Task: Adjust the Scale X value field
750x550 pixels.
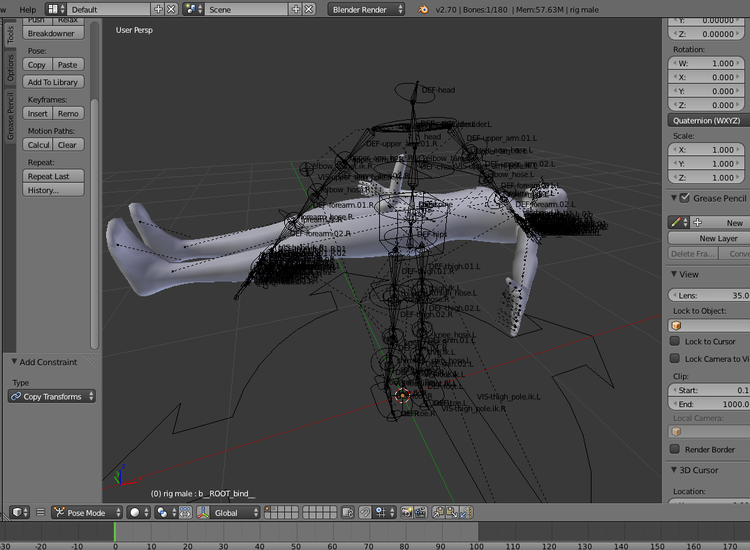Action: [x=706, y=150]
